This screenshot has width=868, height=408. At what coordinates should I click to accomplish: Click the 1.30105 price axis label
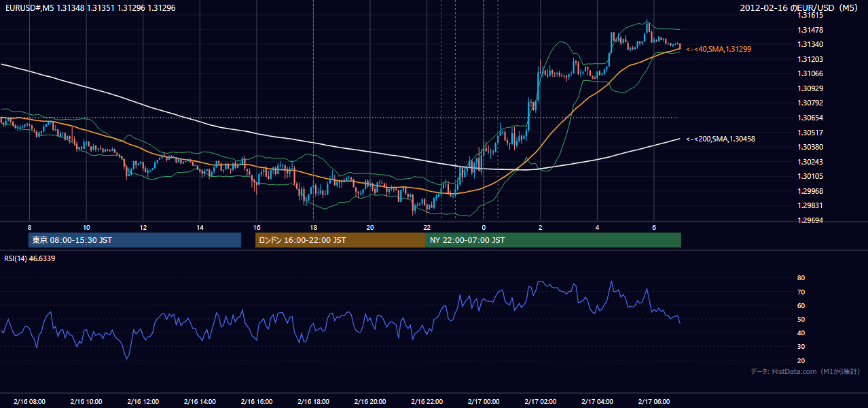pos(811,176)
